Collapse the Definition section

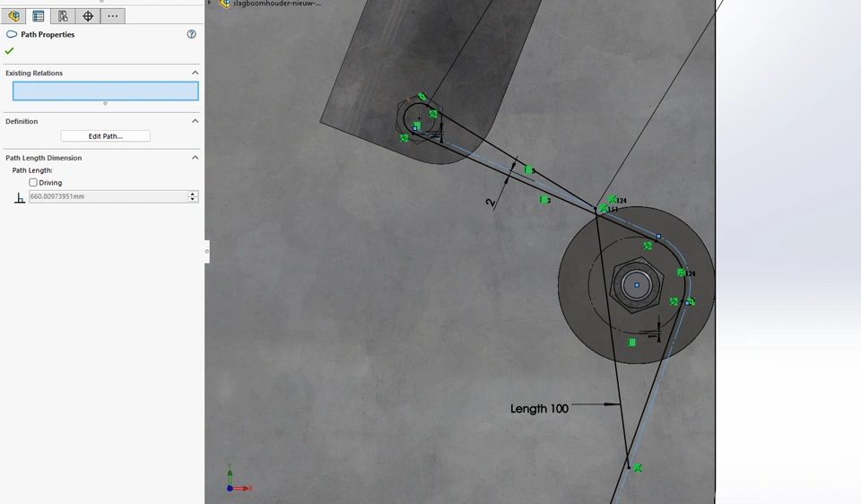tap(195, 121)
